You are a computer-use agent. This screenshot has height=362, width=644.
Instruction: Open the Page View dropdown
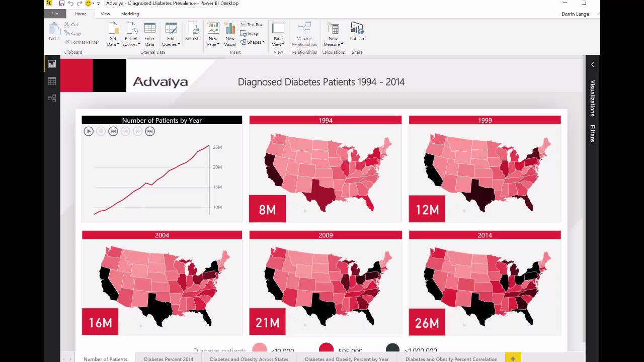[278, 35]
